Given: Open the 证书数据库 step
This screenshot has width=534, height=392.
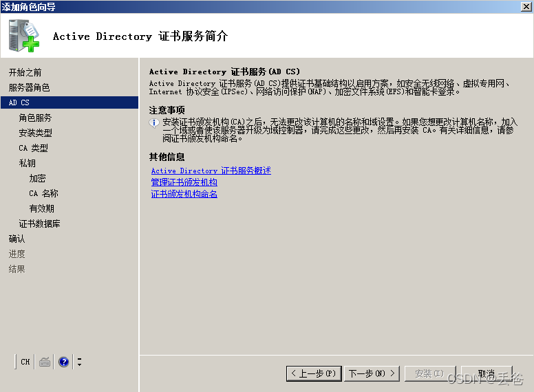Looking at the screenshot, I should (39, 224).
